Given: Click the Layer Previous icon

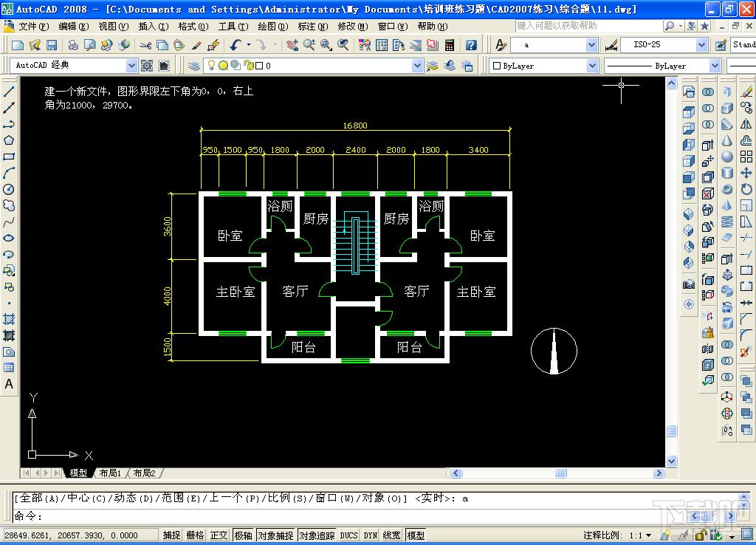Looking at the screenshot, I should tap(450, 66).
